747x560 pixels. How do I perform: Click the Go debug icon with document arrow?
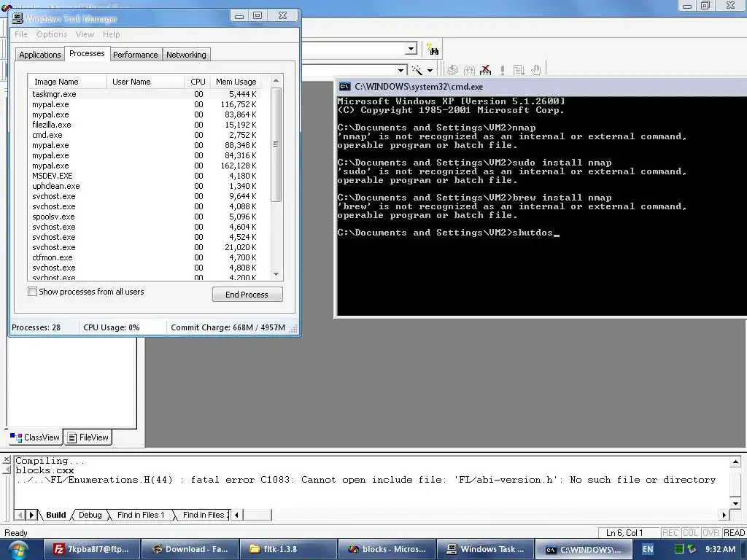(x=519, y=70)
